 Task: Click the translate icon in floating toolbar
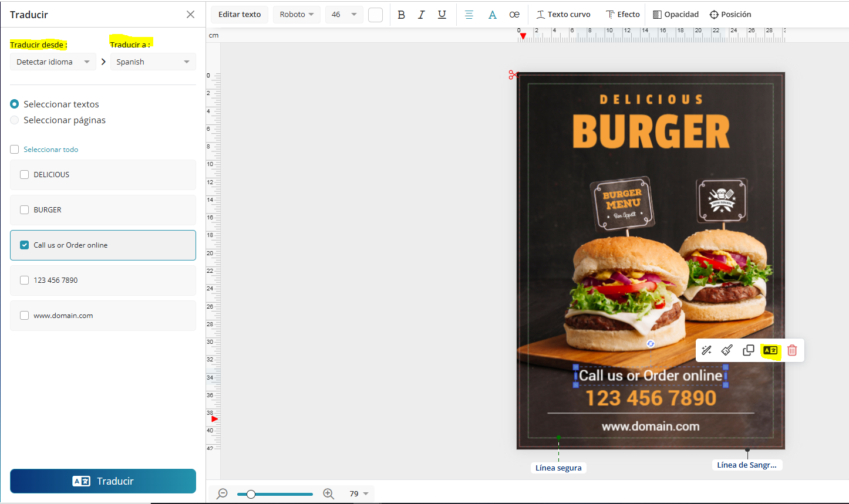pyautogui.click(x=770, y=350)
